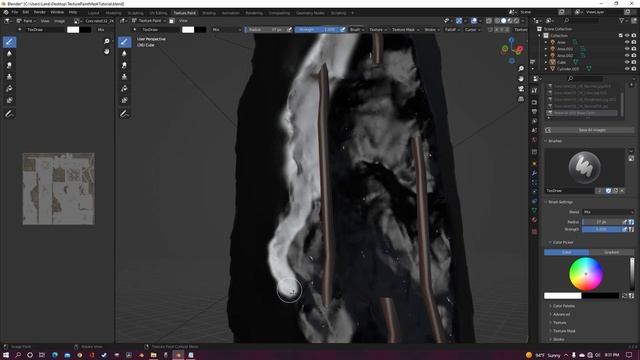Screen dimensions: 640x360
Task: Toggle strength pen pressure in Brush Settings
Action: pyautogui.click(x=624, y=229)
